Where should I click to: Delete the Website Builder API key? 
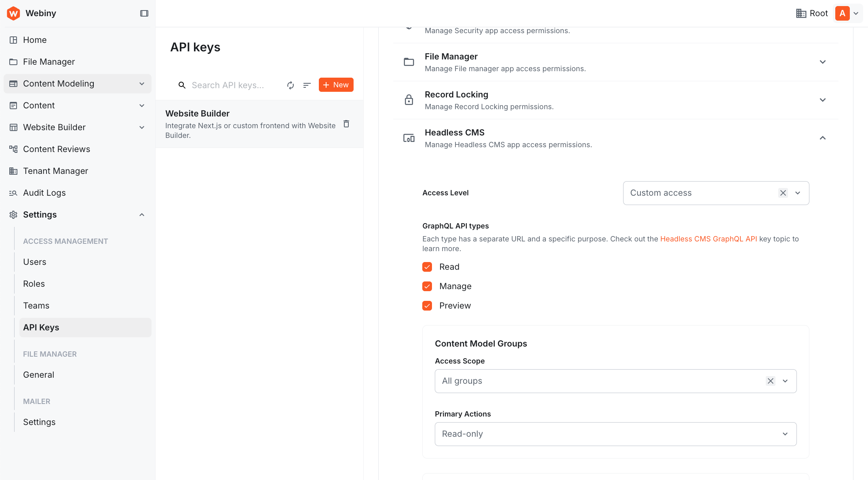pyautogui.click(x=346, y=124)
